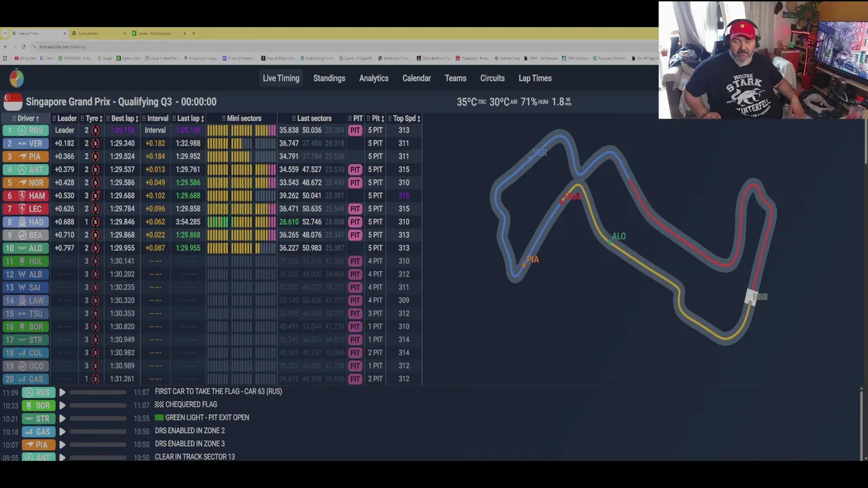This screenshot has height=488, width=868.
Task: Select the VER driver badge in table
Action: click(x=25, y=143)
